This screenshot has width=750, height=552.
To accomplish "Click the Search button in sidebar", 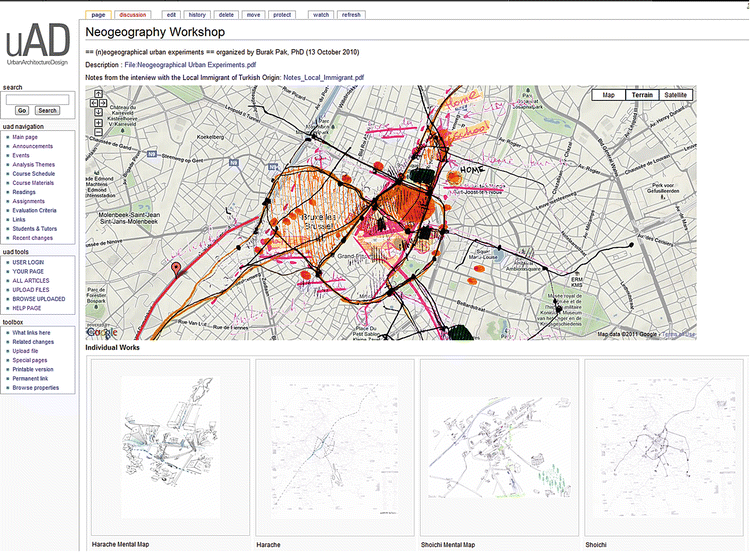I will pos(47,110).
